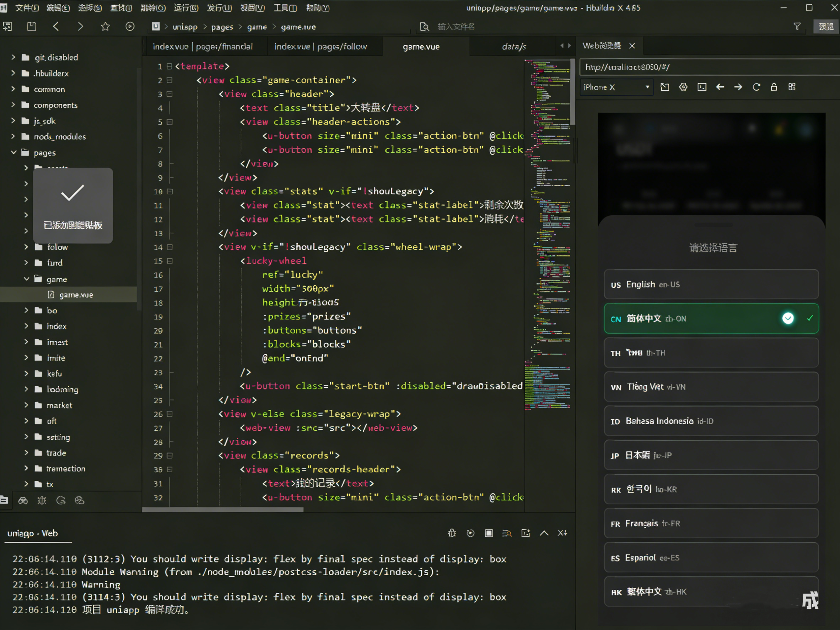Select English en-US language option
Image resolution: width=840 pixels, height=630 pixels.
tap(711, 284)
